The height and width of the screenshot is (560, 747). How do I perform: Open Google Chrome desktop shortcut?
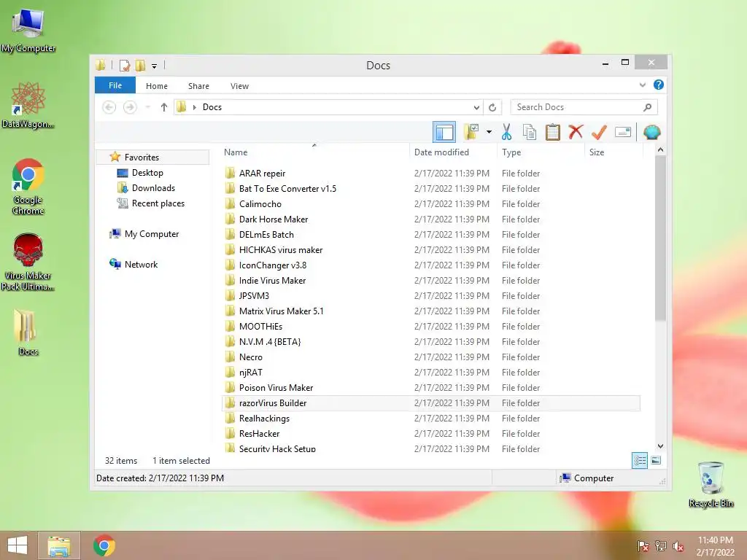pos(28,187)
